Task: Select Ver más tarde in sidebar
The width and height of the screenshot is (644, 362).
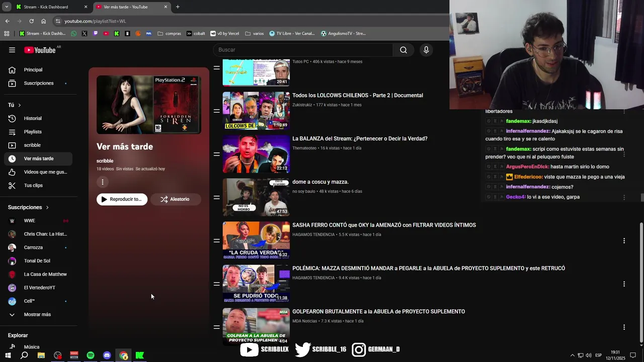Action: point(38,159)
